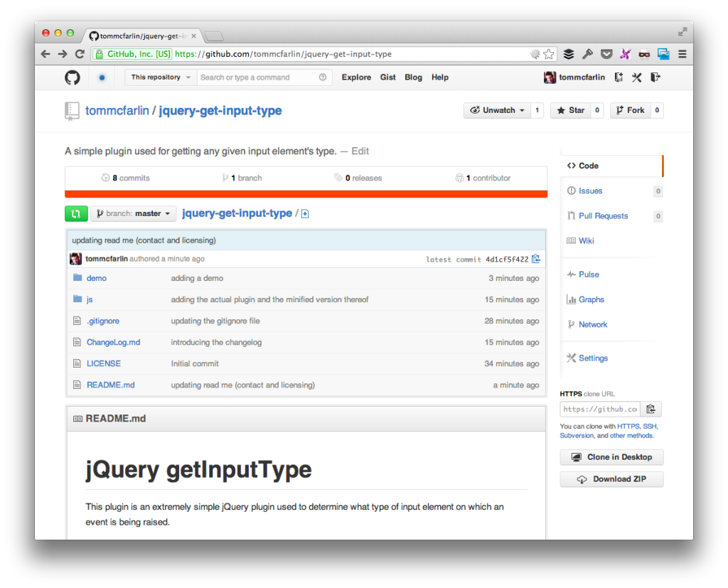
Task: Click inside the HTTPS clone URL field
Action: tap(599, 409)
